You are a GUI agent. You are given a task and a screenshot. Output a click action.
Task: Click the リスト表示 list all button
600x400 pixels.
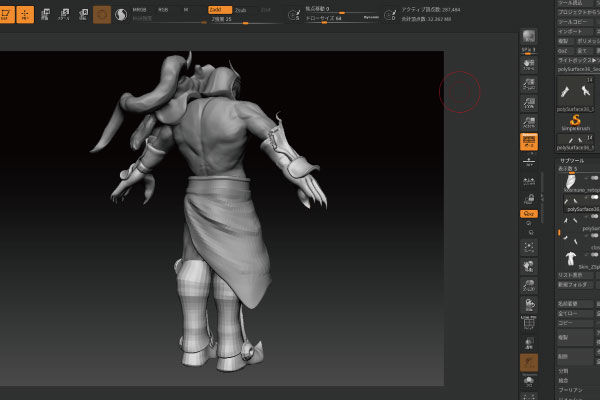[575, 275]
